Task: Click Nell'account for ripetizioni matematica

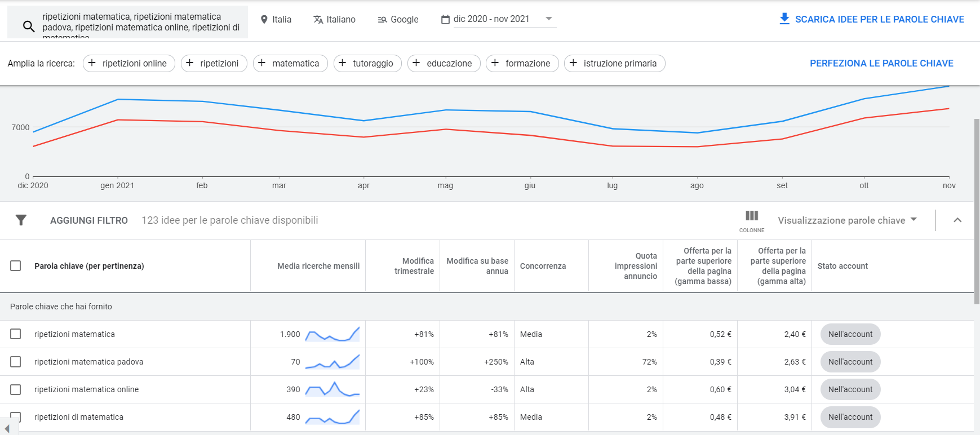Action: click(x=850, y=334)
